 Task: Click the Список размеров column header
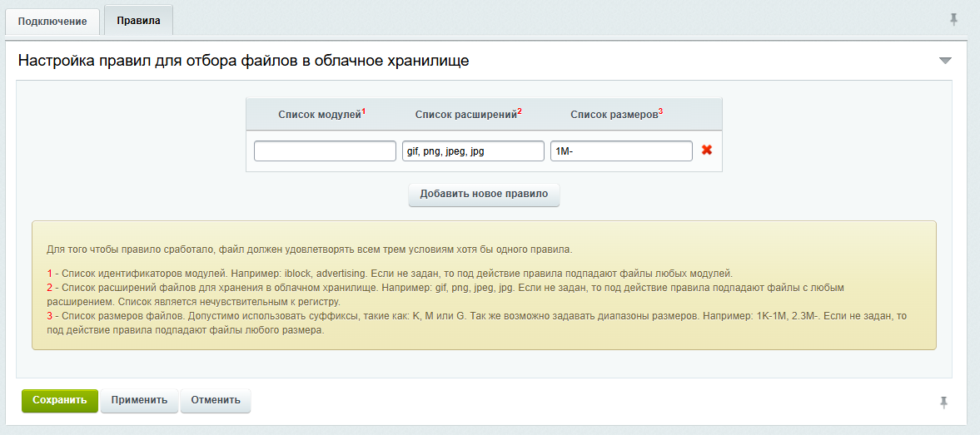614,115
